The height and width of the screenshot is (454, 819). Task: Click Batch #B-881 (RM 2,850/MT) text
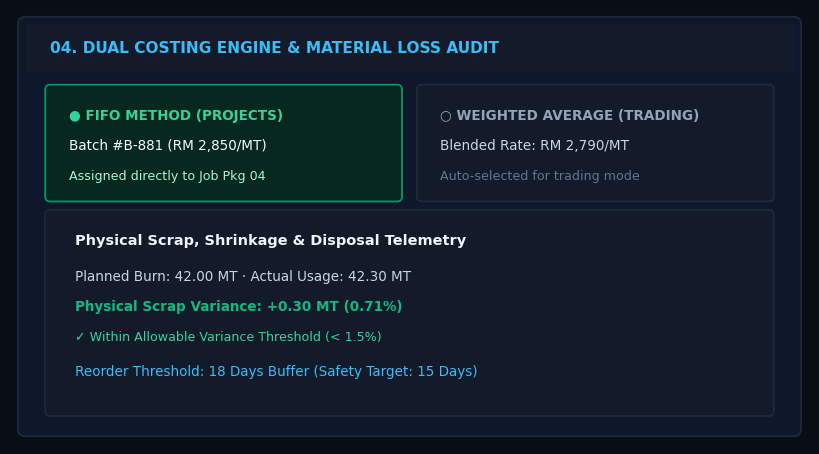[x=168, y=145]
